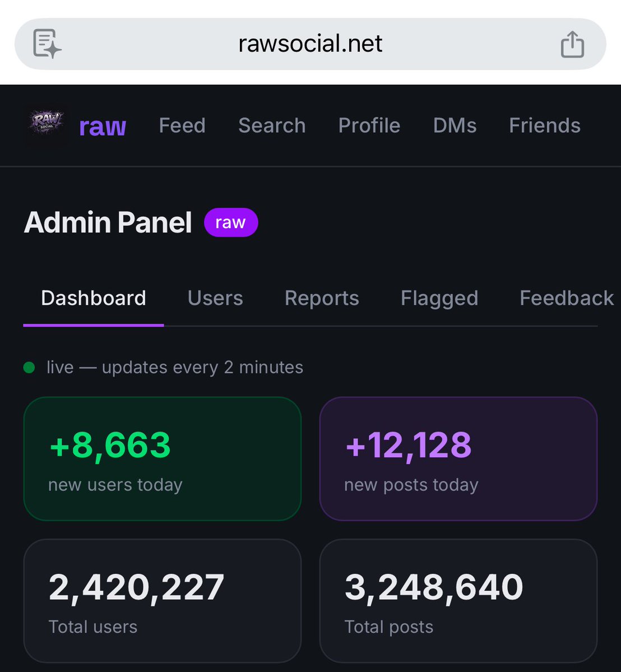Click the 'Total users' label
This screenshot has width=621, height=672.
(x=93, y=627)
